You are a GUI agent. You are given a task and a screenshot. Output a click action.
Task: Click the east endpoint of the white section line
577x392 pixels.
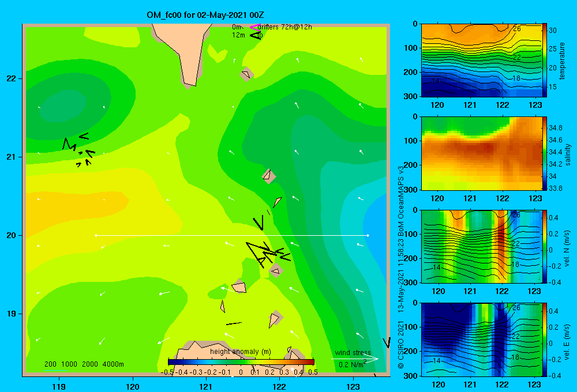pyautogui.click(x=368, y=235)
